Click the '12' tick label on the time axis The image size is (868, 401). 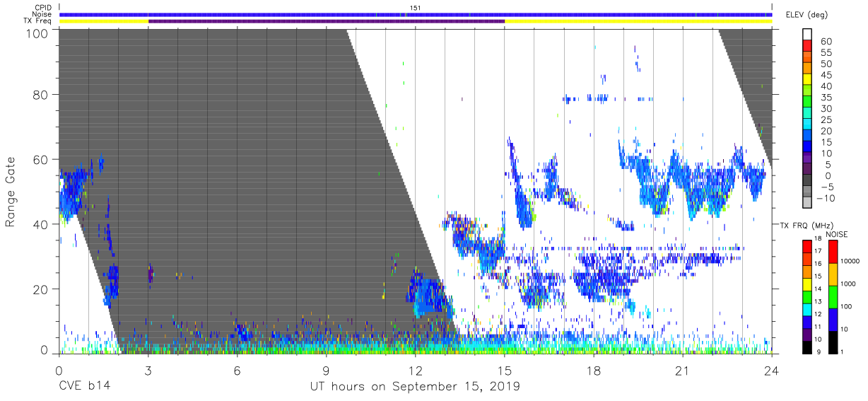click(x=416, y=371)
